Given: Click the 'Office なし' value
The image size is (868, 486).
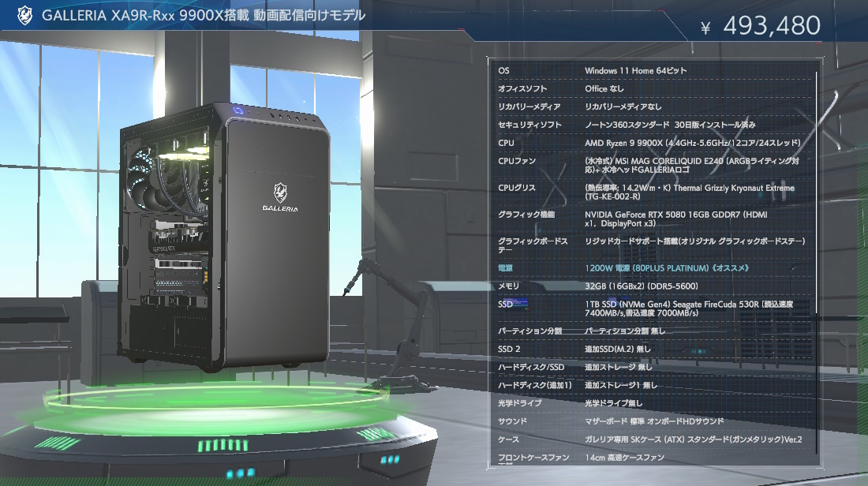Looking at the screenshot, I should tap(604, 88).
